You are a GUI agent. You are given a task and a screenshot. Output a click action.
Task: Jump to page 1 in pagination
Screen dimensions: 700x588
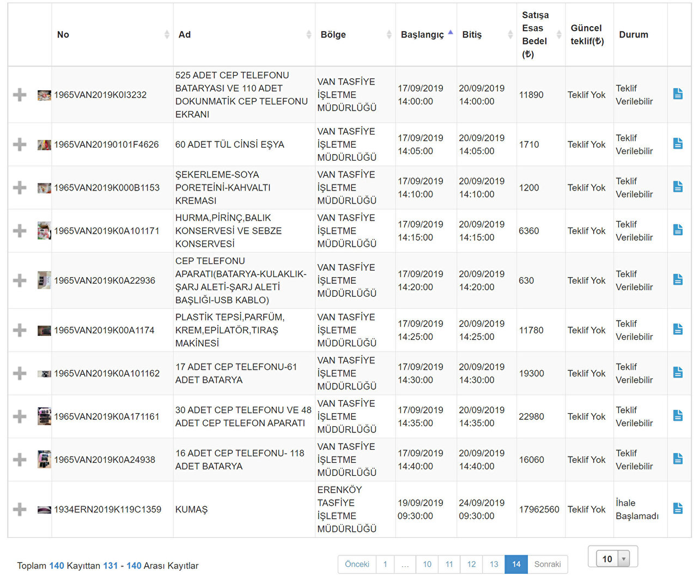coord(385,564)
